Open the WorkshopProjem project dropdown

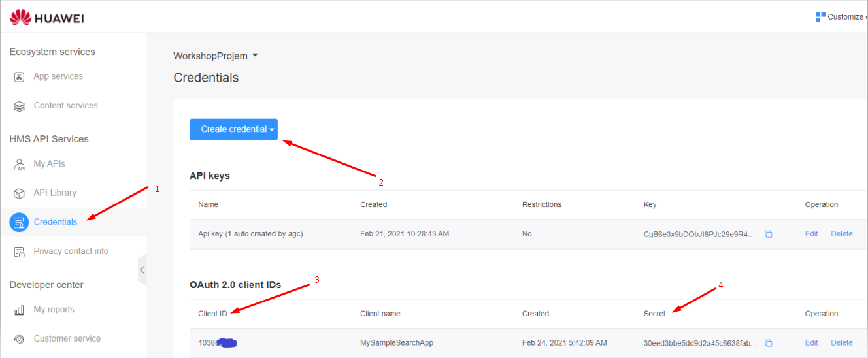click(x=216, y=56)
